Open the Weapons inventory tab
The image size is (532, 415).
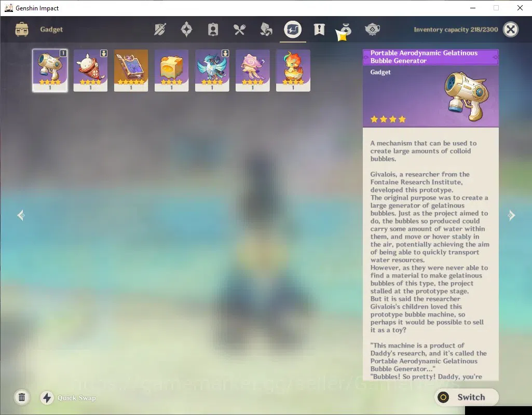160,30
